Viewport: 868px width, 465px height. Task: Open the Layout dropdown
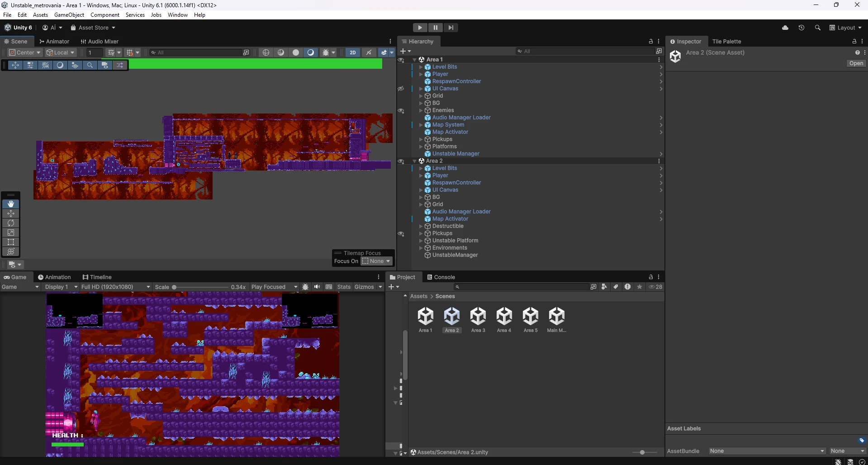(x=845, y=28)
